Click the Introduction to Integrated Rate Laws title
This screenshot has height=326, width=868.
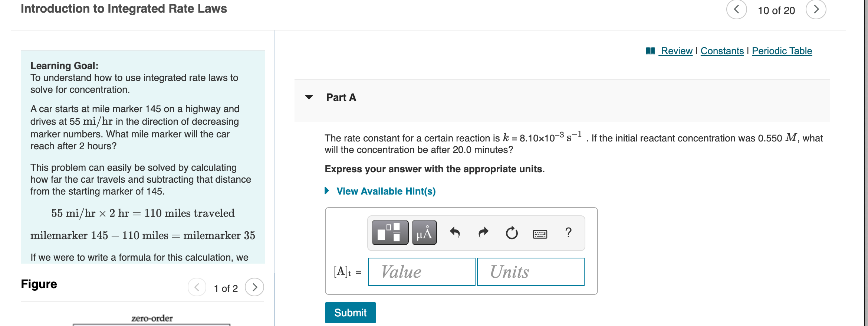click(x=124, y=8)
